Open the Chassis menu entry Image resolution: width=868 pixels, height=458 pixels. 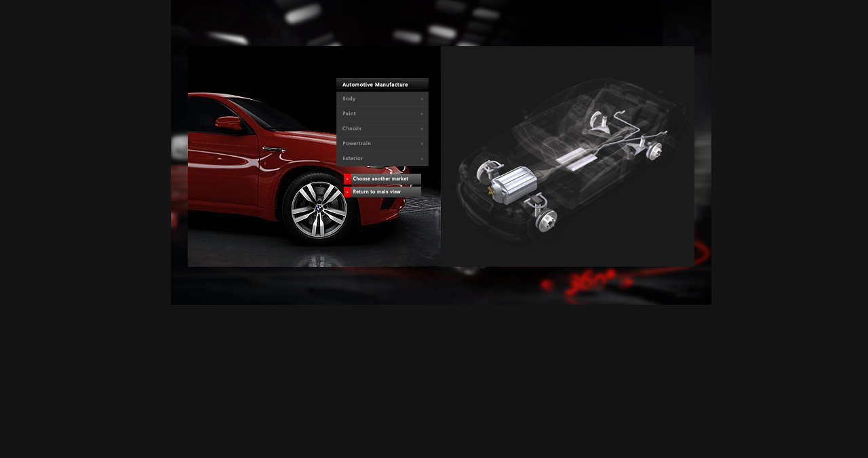(x=382, y=129)
